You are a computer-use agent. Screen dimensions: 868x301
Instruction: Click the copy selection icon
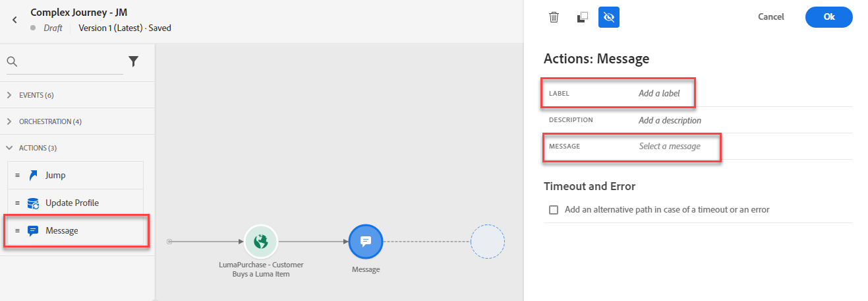581,17
